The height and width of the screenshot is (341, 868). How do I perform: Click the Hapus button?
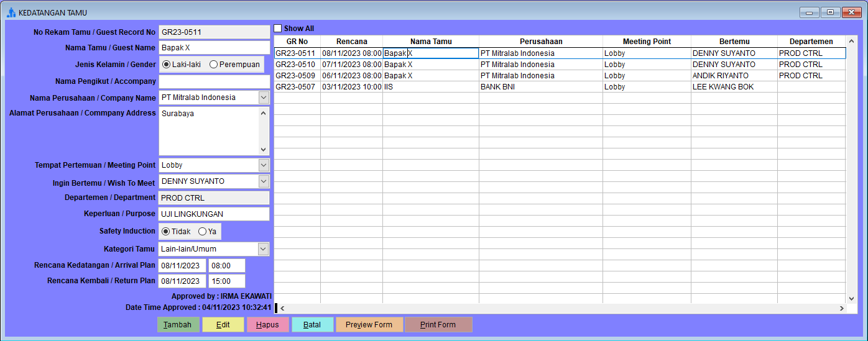click(267, 325)
